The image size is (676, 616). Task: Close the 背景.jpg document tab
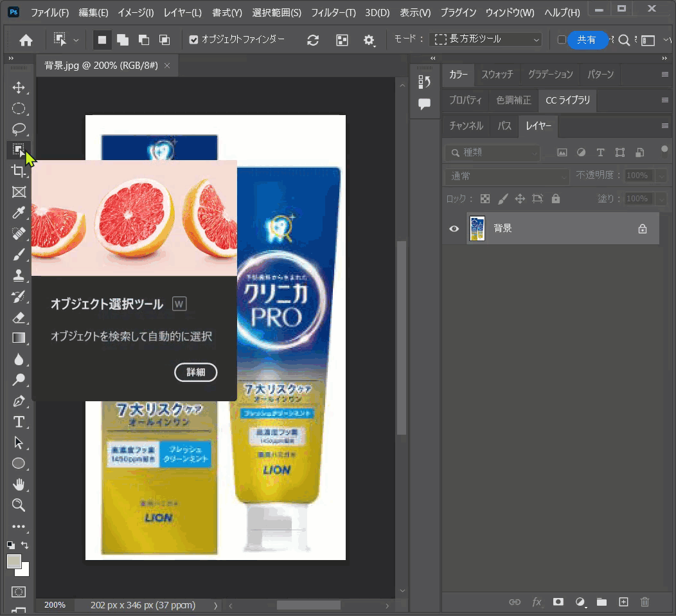pyautogui.click(x=167, y=66)
